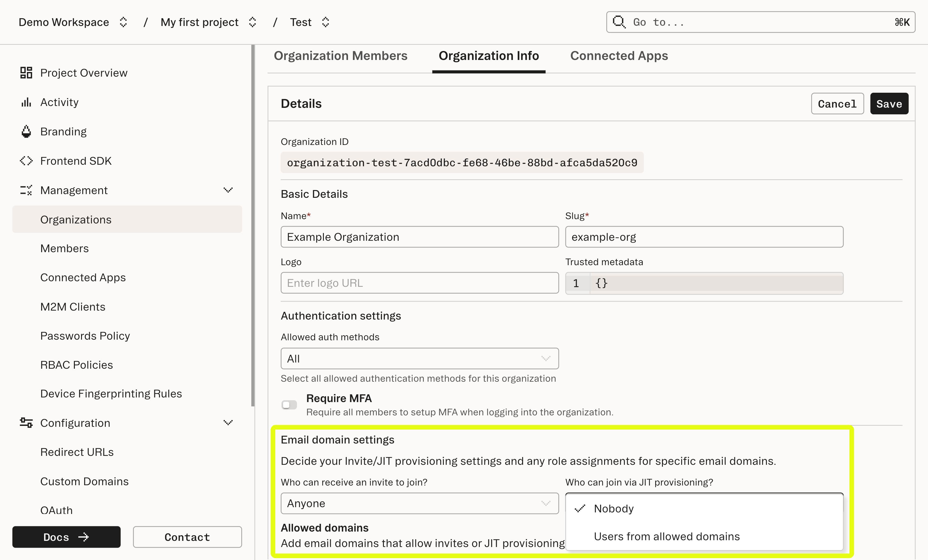Open the Anyone invite dropdown
Image resolution: width=928 pixels, height=560 pixels.
[x=419, y=503]
